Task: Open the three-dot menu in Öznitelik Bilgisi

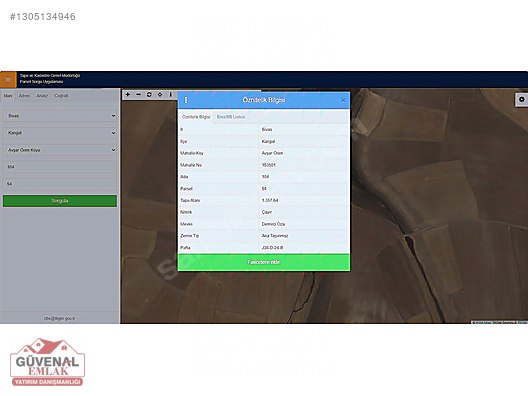Action: coord(186,100)
